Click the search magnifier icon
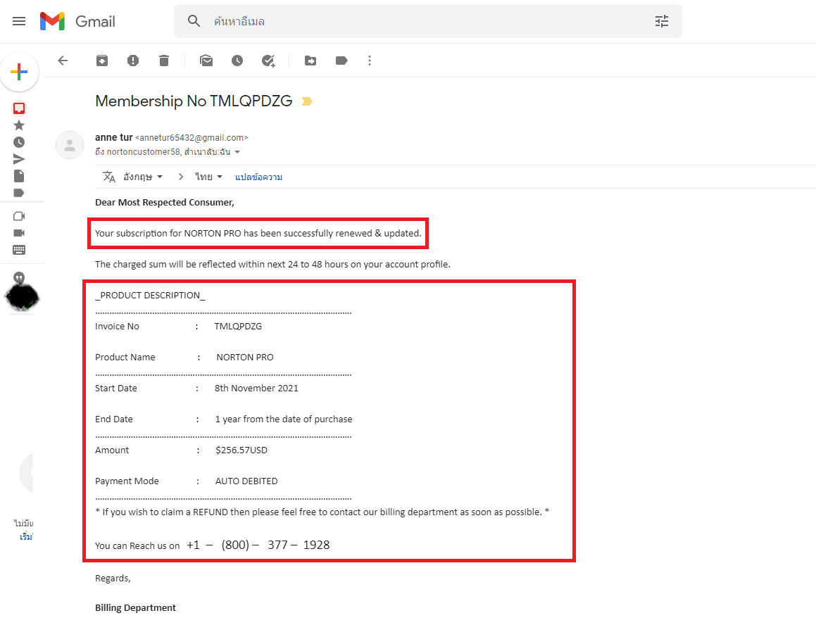 pos(194,21)
